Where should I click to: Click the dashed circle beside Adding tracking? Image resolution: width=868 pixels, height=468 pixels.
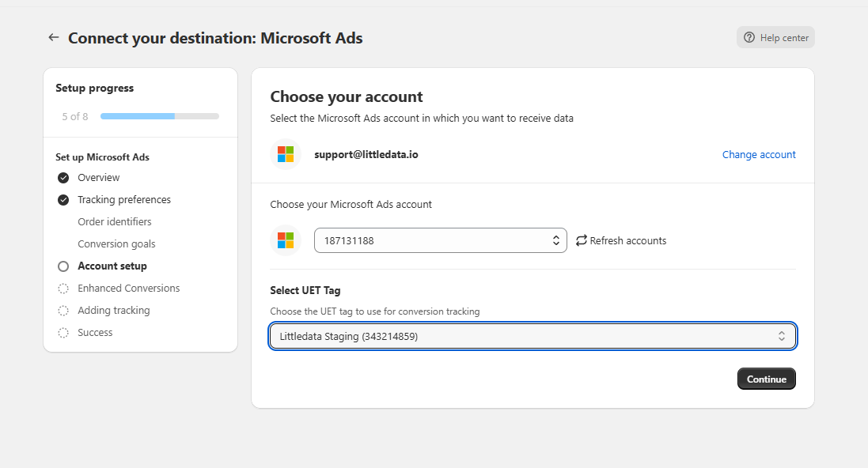(x=63, y=311)
